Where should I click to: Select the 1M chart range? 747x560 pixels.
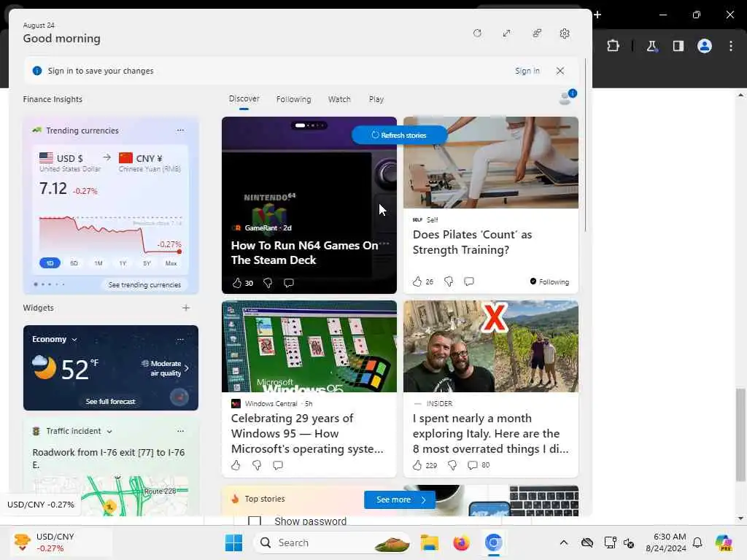click(x=98, y=262)
